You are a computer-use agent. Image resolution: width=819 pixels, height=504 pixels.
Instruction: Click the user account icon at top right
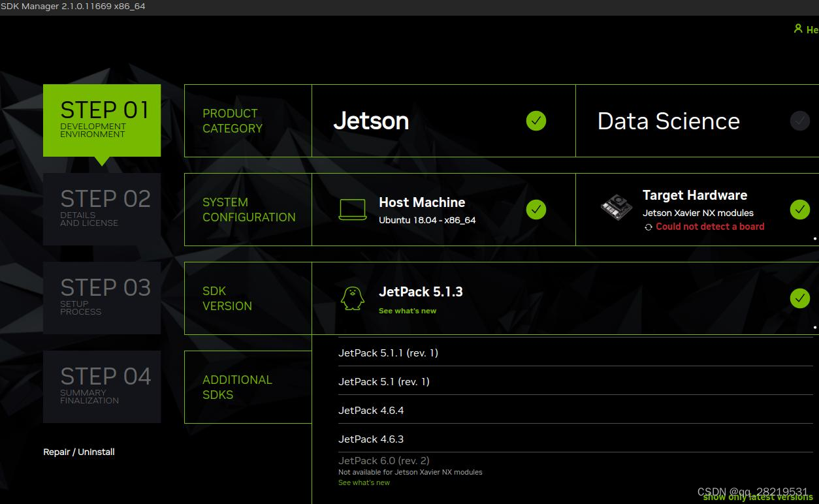pyautogui.click(x=798, y=29)
